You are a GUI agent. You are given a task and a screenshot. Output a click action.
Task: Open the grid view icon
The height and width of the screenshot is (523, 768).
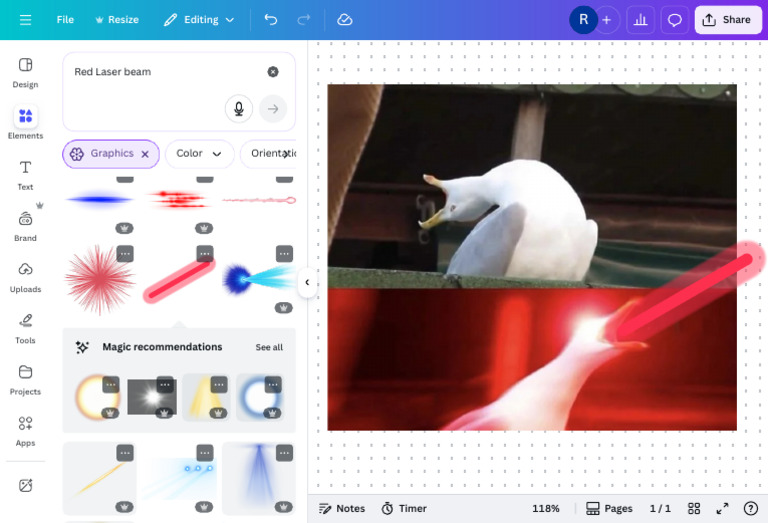click(694, 508)
